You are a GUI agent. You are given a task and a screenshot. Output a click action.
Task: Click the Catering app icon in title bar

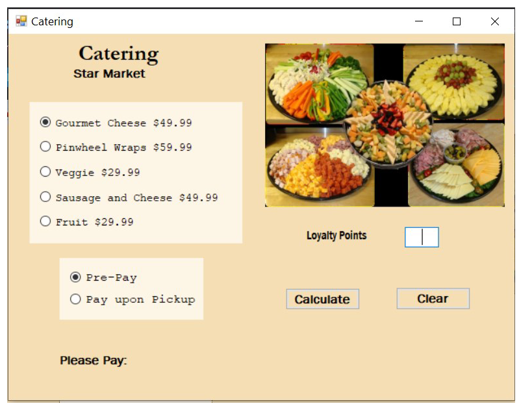tap(21, 21)
